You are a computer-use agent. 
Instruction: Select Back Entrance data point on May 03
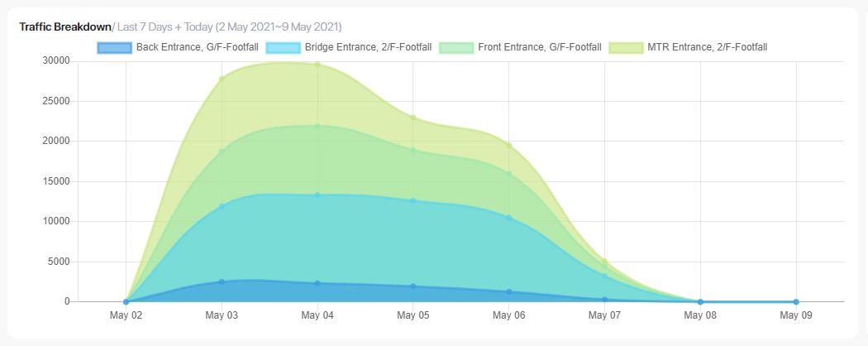tap(222, 281)
